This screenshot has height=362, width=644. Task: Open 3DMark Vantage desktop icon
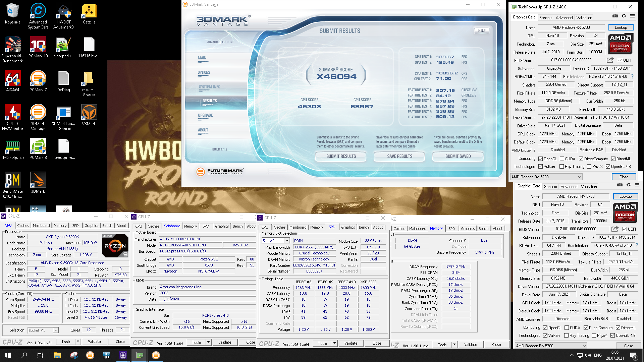(x=38, y=117)
